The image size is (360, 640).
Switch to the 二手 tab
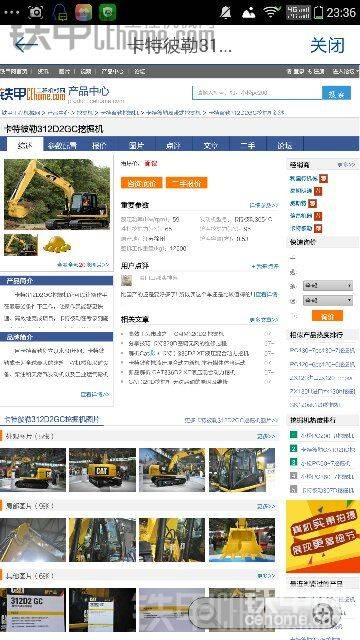tap(248, 144)
